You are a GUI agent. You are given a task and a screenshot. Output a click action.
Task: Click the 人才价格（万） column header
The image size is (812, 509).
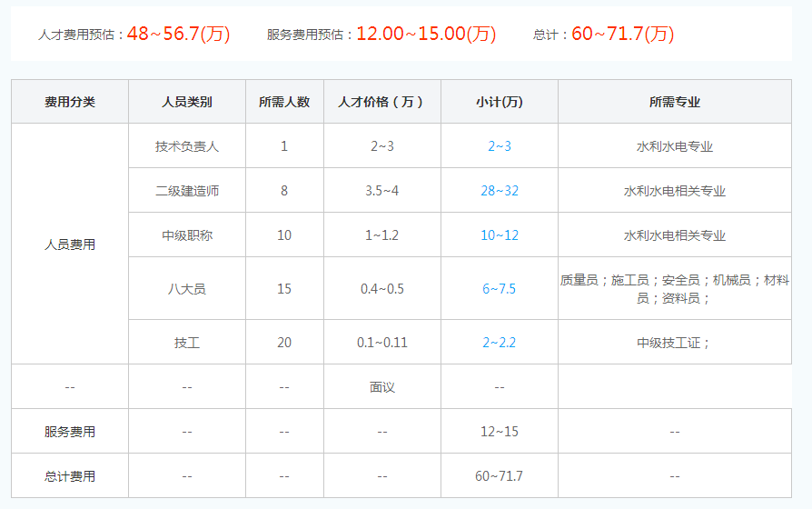click(x=382, y=102)
